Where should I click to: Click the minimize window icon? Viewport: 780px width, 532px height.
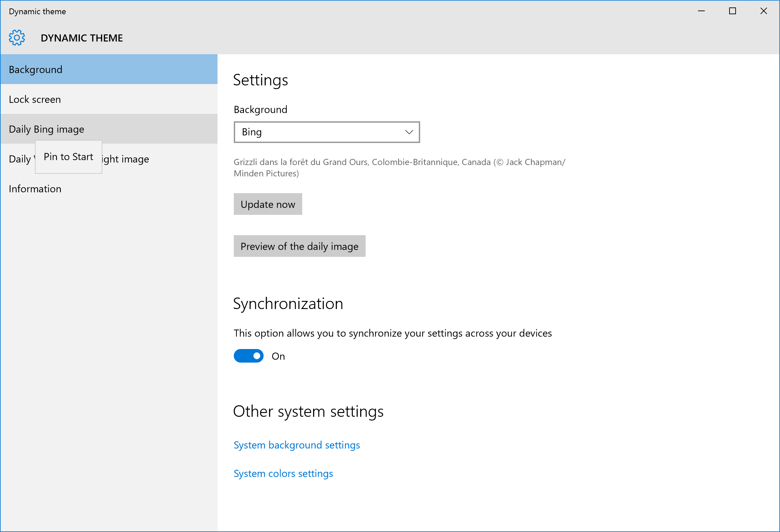pos(701,11)
